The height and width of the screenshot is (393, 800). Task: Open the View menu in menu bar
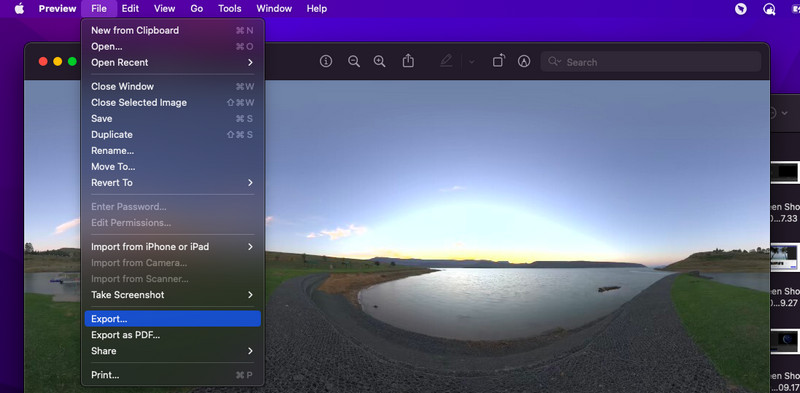click(x=164, y=9)
